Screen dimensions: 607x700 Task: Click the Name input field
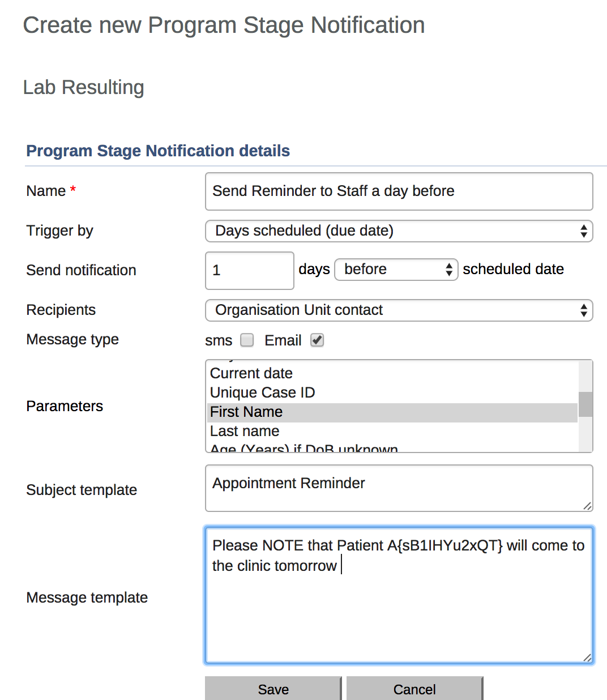tap(399, 191)
